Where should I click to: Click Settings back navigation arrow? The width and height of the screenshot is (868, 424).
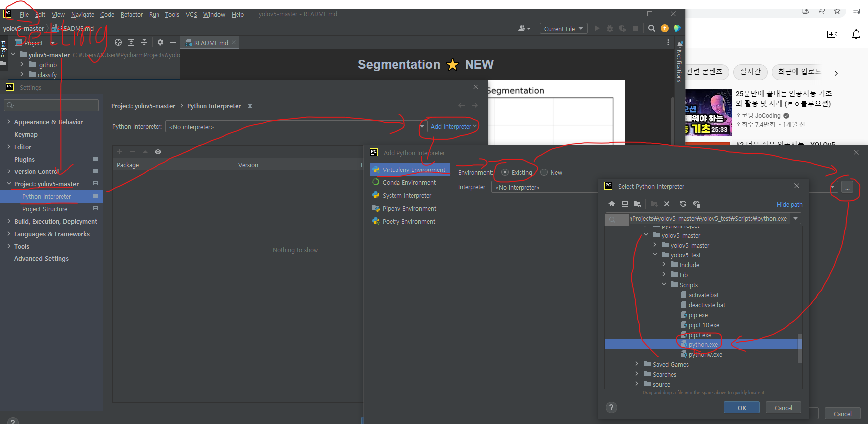461,105
